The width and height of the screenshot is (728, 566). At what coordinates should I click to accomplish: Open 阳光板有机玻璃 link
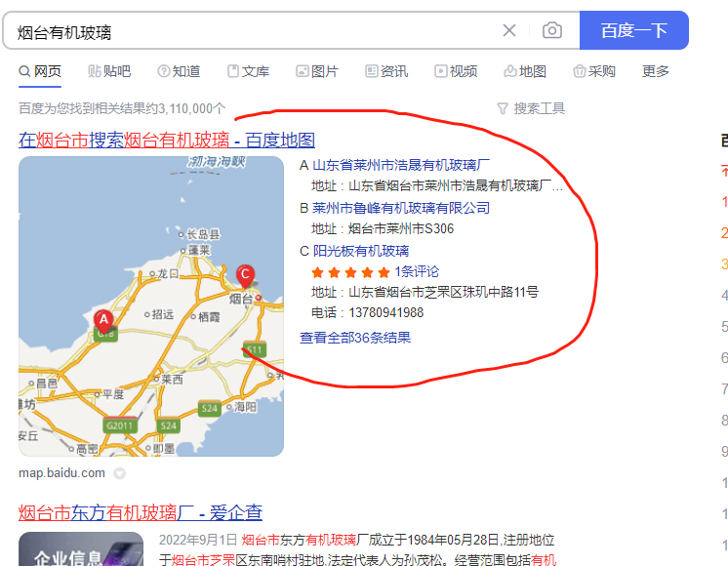click(x=361, y=251)
